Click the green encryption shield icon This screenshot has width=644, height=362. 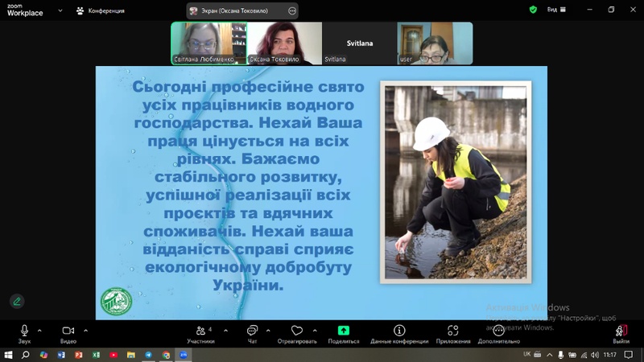click(533, 10)
